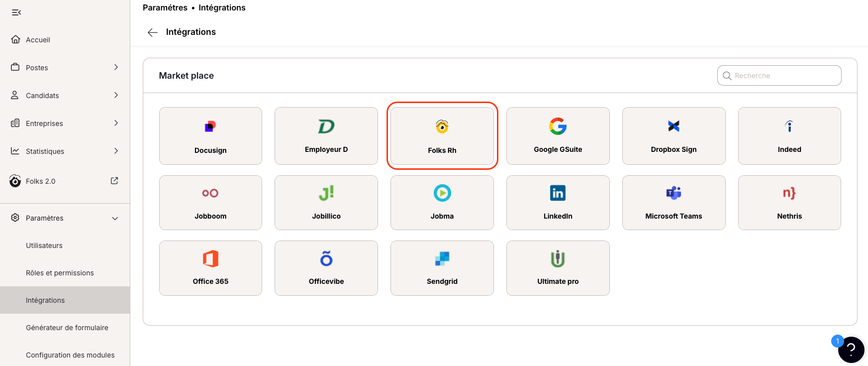This screenshot has height=366, width=868.
Task: Click the Postes briefcase icon
Action: [x=15, y=67]
